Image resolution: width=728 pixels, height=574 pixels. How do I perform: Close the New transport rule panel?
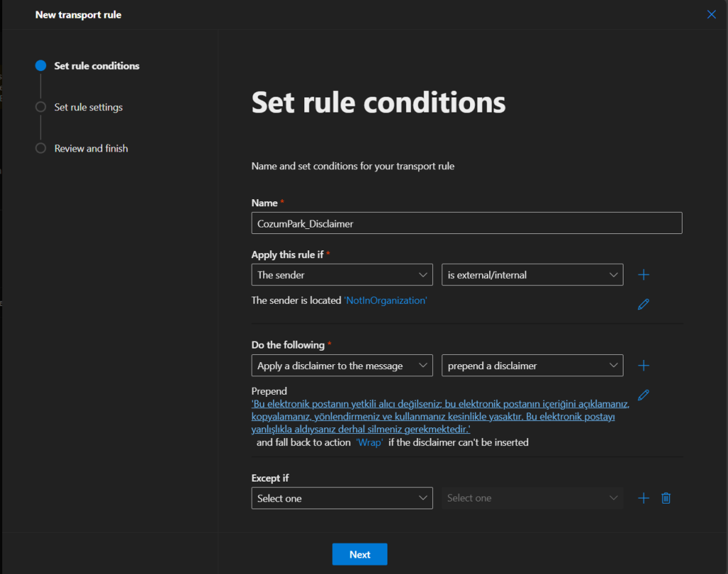click(x=711, y=14)
